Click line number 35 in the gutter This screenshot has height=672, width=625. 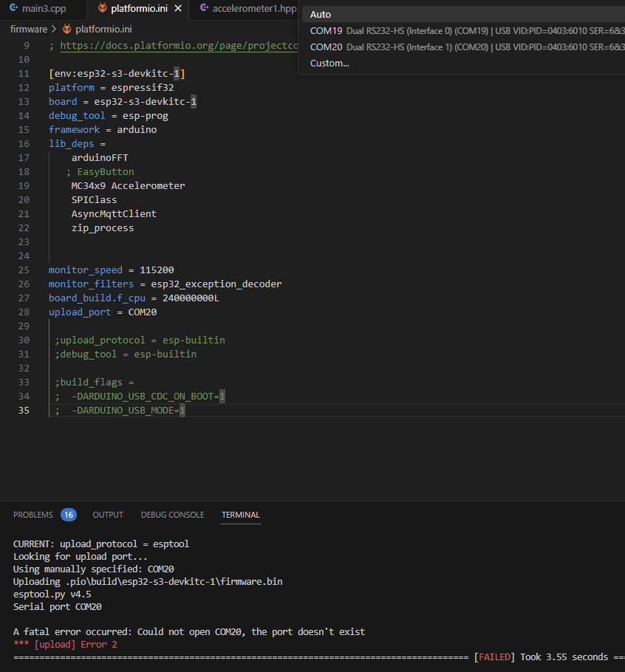coord(24,411)
